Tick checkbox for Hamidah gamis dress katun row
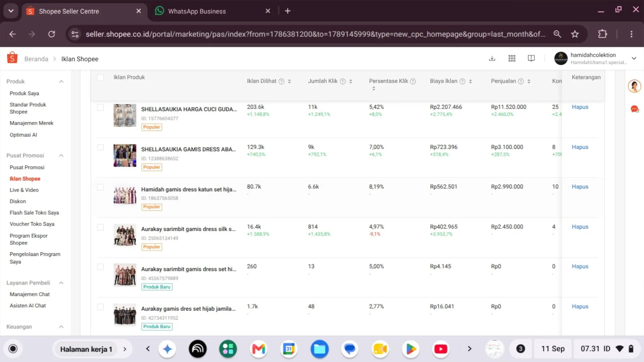 click(x=100, y=187)
